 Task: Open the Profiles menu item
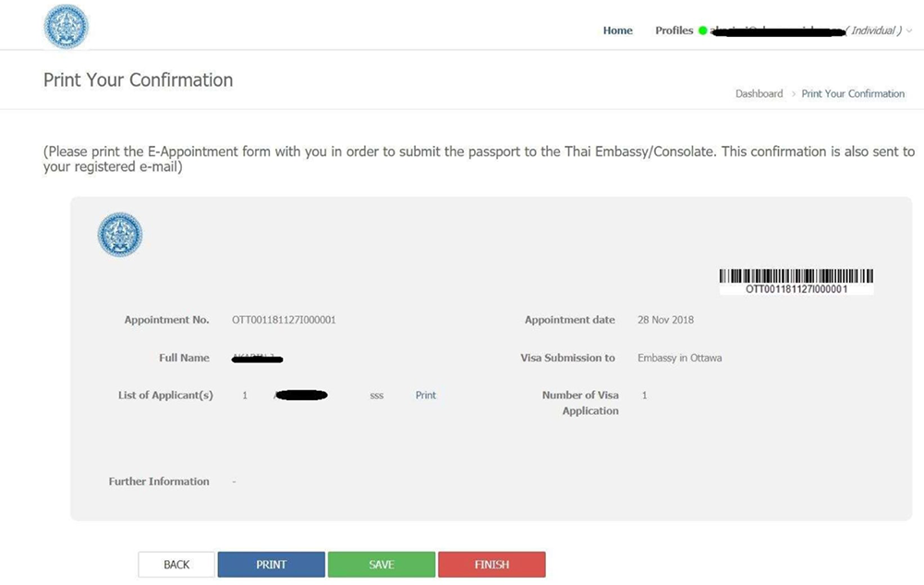pos(675,30)
